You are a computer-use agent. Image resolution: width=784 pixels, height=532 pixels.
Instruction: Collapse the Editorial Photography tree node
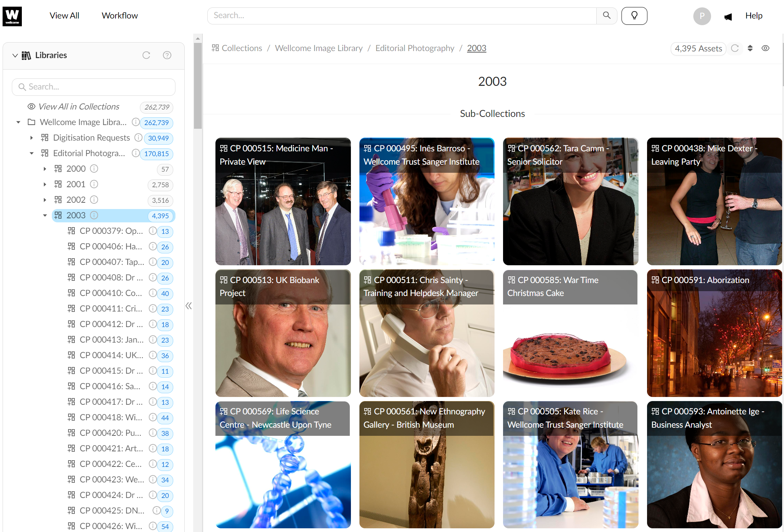[31, 153]
